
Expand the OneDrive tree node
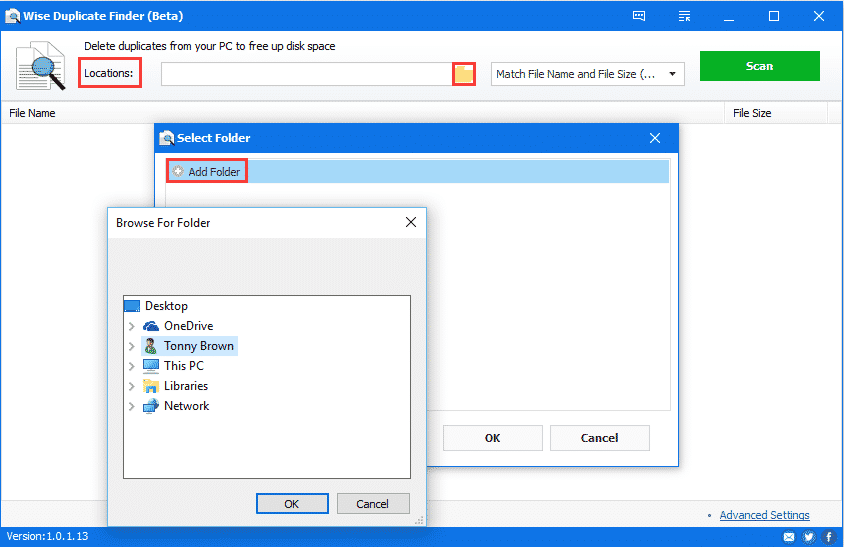(x=131, y=326)
